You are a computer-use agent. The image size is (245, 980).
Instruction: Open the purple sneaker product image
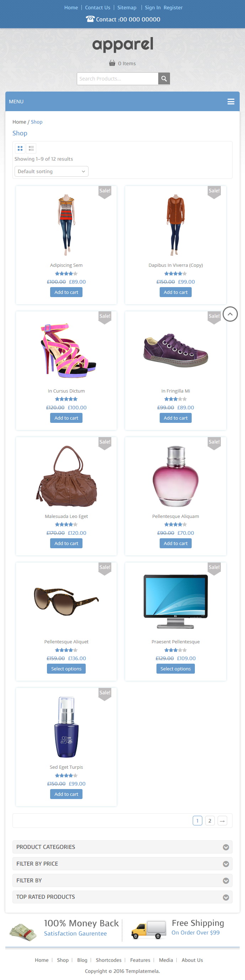point(176,351)
